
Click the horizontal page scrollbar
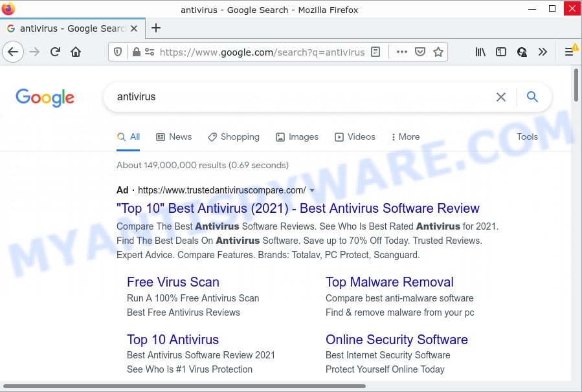[x=184, y=386]
